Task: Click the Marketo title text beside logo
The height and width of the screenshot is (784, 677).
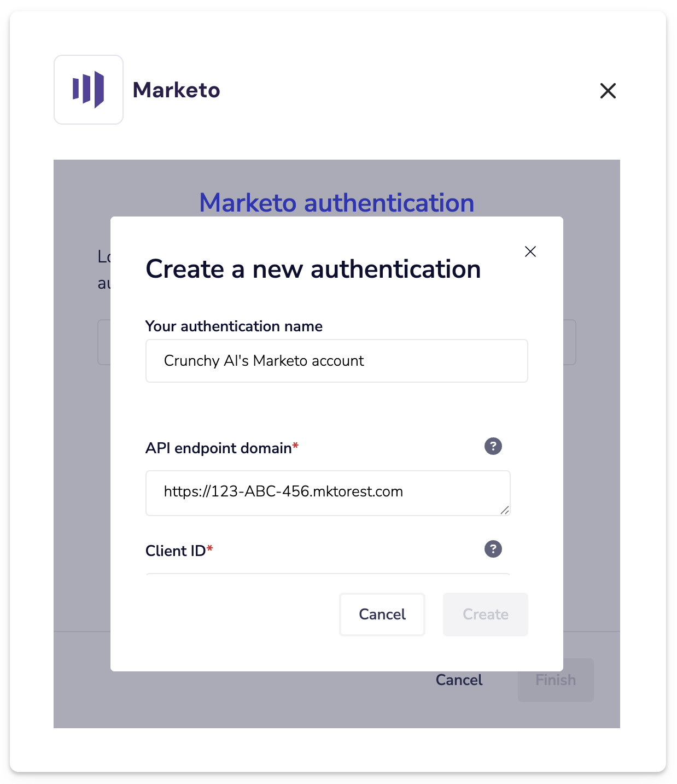Action: [176, 90]
